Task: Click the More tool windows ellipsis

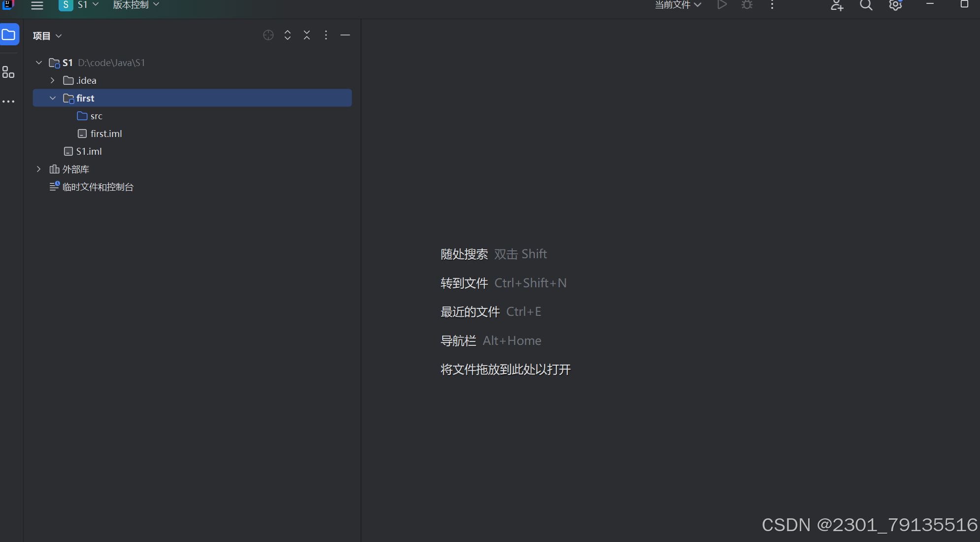Action: (x=8, y=102)
